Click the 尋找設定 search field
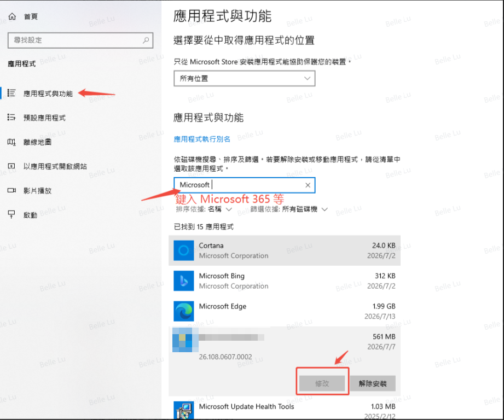Image resolution: width=504 pixels, height=420 pixels. [x=80, y=40]
